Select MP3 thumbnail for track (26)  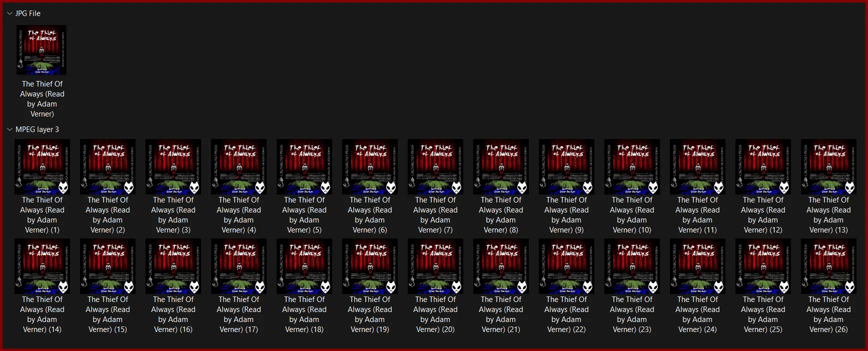pyautogui.click(x=828, y=266)
